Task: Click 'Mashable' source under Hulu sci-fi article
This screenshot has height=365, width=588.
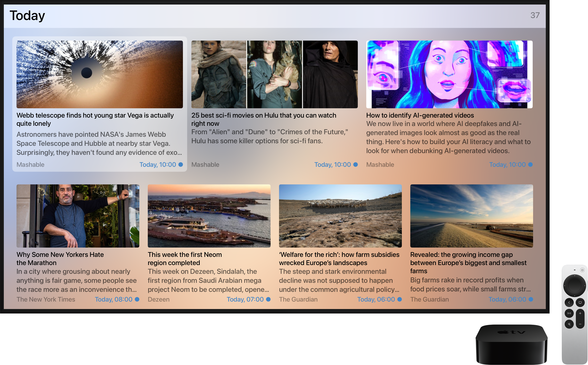Action: tap(205, 165)
